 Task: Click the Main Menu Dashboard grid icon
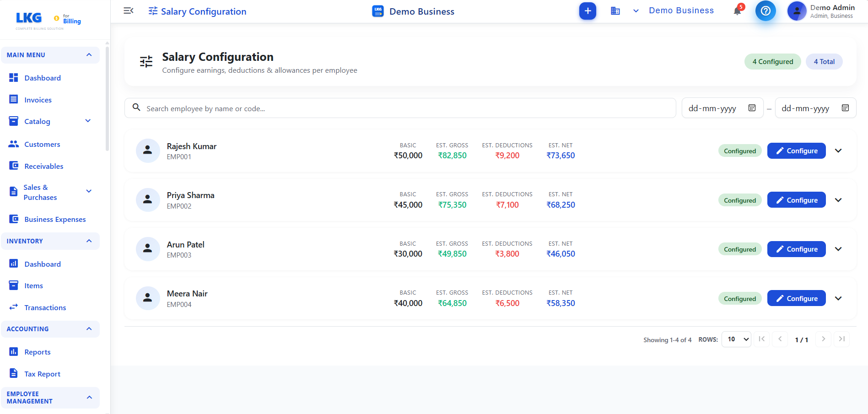click(14, 78)
